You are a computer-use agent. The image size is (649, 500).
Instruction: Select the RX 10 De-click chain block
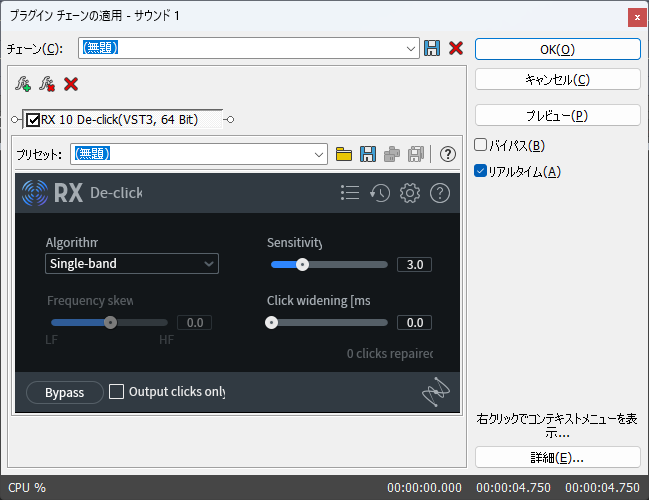click(123, 120)
